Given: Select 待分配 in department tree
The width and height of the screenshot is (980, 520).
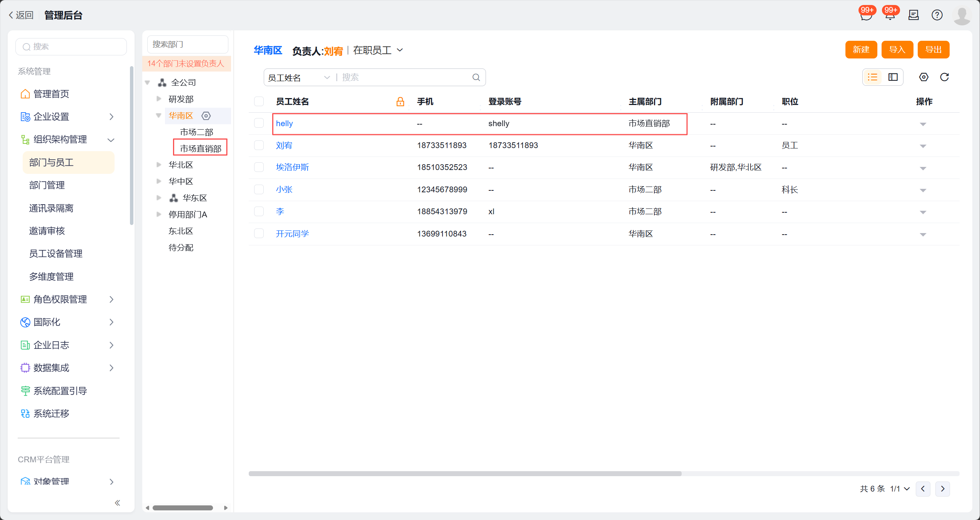Looking at the screenshot, I should coord(181,247).
